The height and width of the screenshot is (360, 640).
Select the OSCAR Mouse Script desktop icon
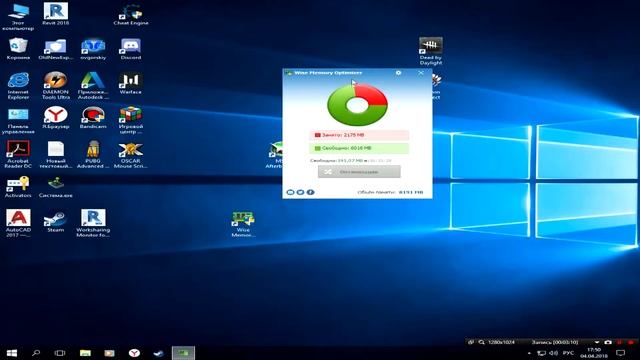131,155
